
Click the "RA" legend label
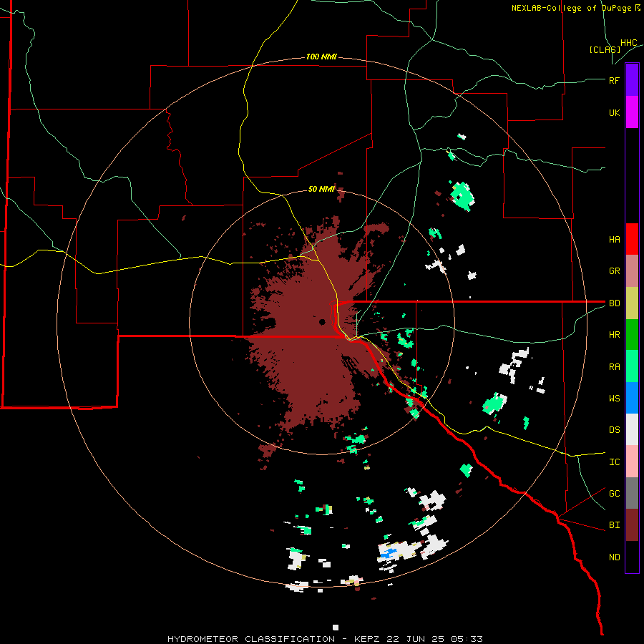click(614, 366)
